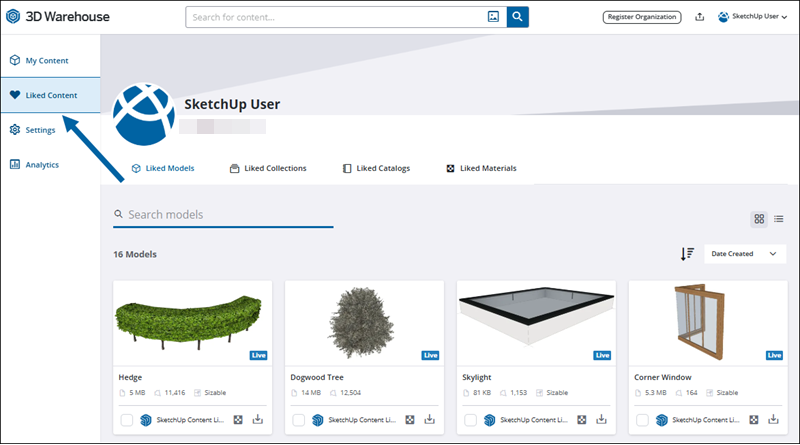Open image search camera icon
This screenshot has height=445, width=800.
[493, 17]
